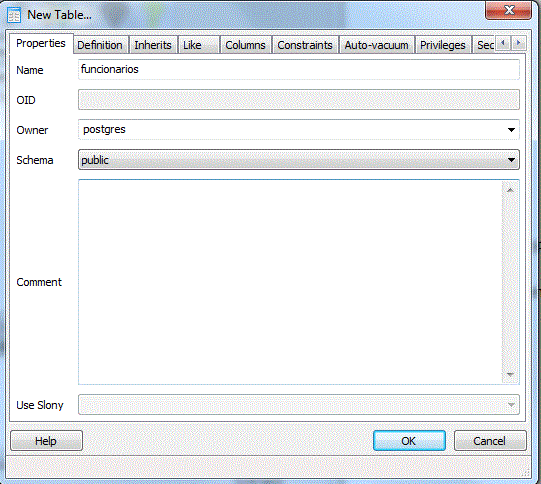Open the Privileges tab
Screen dimensions: 541x484
443,45
